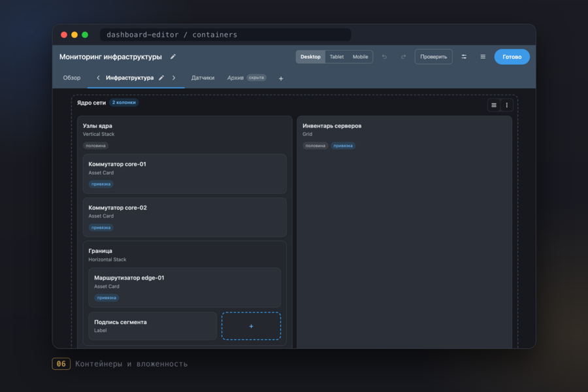Select the Коммутатор core-02 card
588x392 pixels.
(184, 217)
